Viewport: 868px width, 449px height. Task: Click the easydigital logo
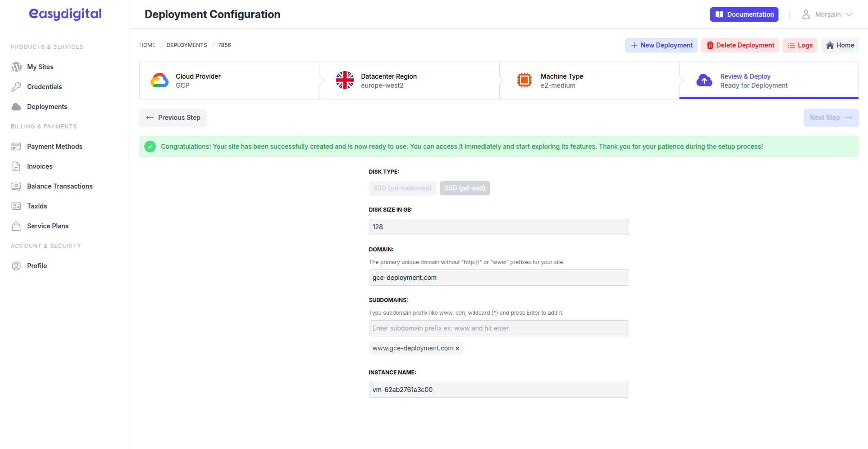point(65,14)
